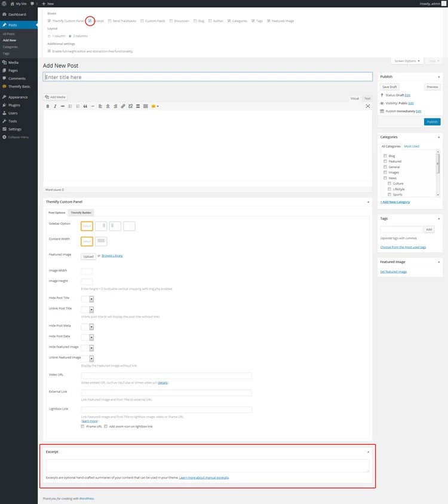Screen dimensions: 448x504
Task: Insert a horizontal line
Action: tap(93, 106)
